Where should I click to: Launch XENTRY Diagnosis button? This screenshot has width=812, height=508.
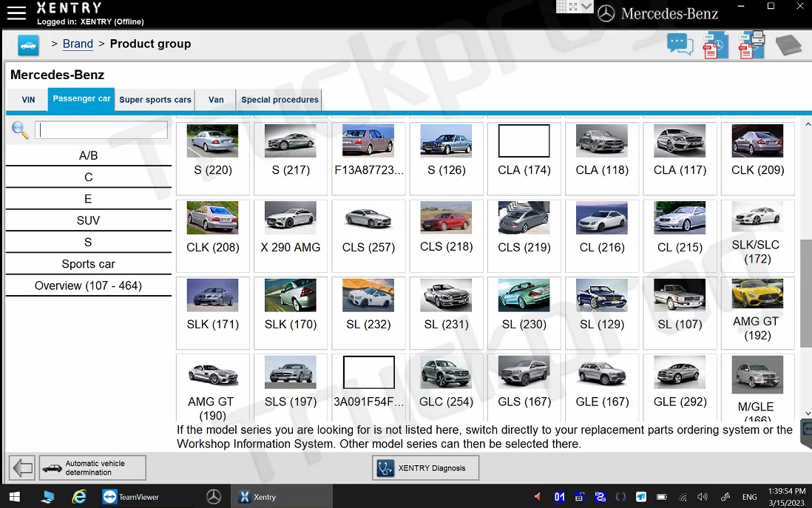426,468
